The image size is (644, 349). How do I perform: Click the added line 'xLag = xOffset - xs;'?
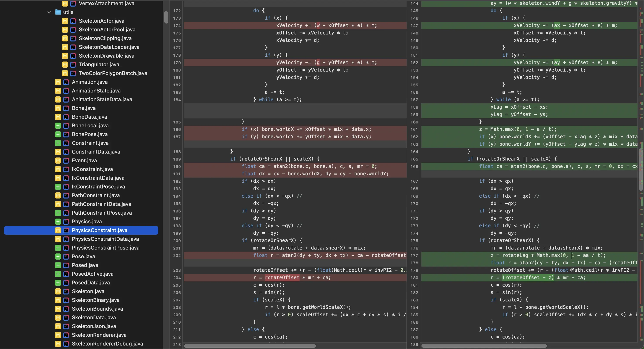coord(519,107)
